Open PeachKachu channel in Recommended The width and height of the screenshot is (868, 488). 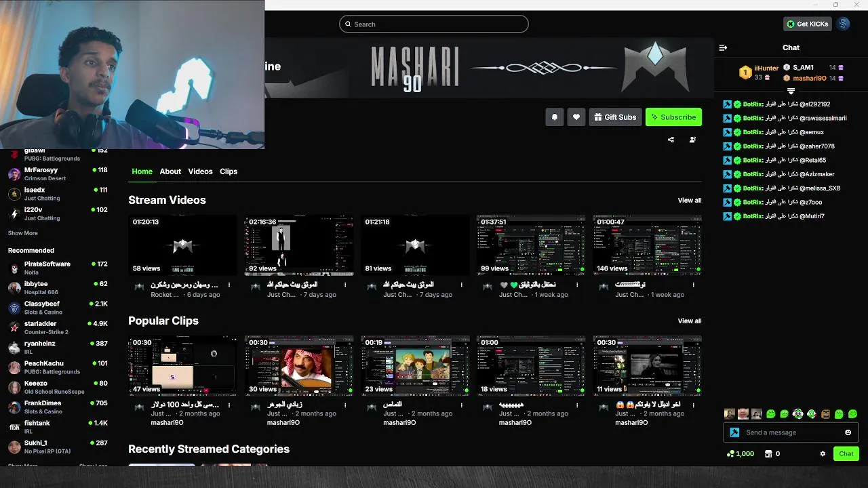coord(58,367)
